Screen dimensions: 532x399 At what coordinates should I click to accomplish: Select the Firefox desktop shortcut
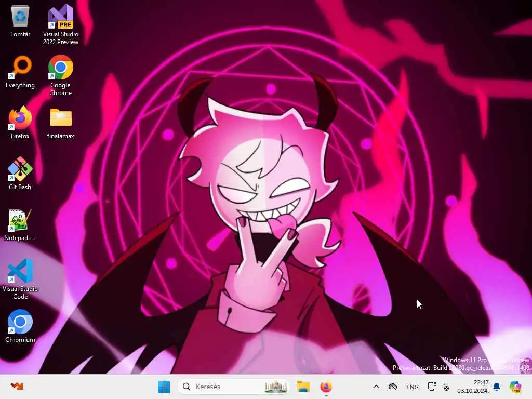(x=20, y=122)
